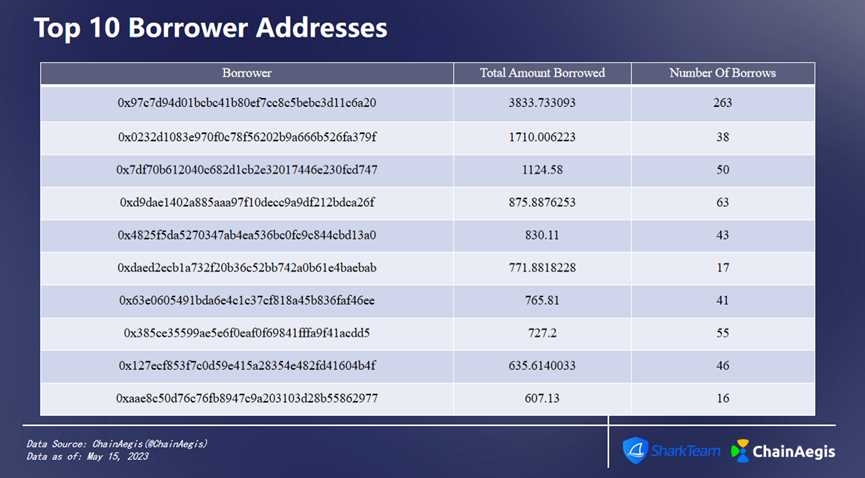Click borrower address starting with 0xd9dae140
Image resolution: width=865 pixels, height=478 pixels.
(246, 202)
